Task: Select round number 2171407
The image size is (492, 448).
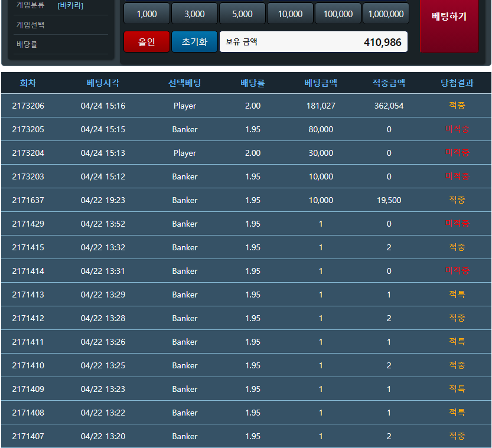Action: point(28,436)
